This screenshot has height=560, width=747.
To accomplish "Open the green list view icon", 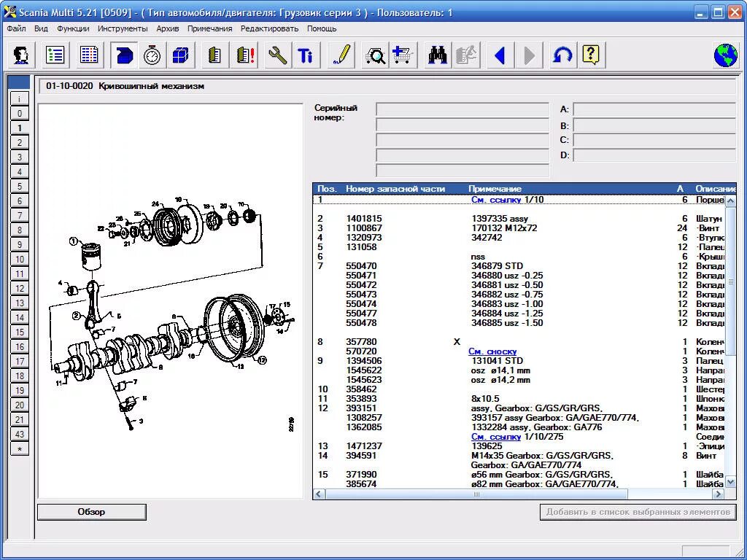I will click(55, 55).
